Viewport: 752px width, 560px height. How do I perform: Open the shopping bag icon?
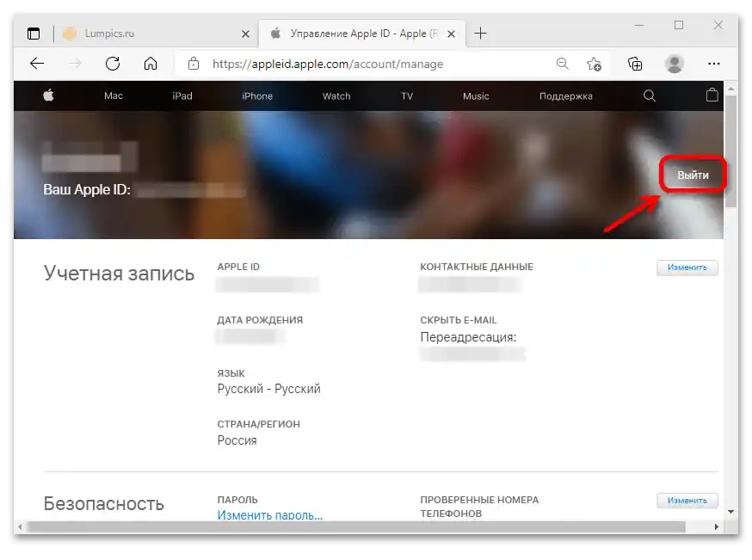[x=712, y=95]
